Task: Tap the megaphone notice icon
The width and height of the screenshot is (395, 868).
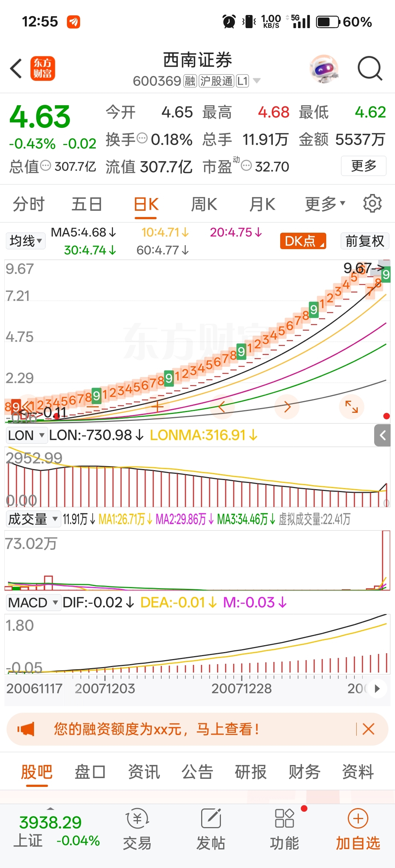Action: pyautogui.click(x=26, y=730)
